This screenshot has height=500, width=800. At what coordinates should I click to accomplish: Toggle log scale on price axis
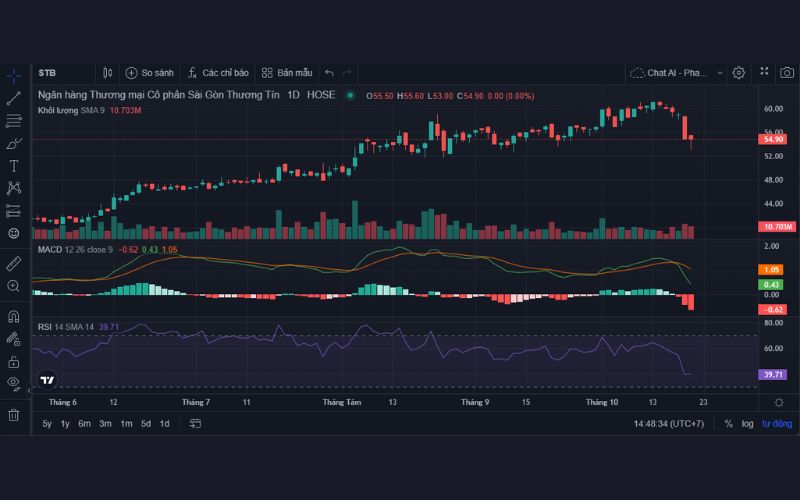746,424
